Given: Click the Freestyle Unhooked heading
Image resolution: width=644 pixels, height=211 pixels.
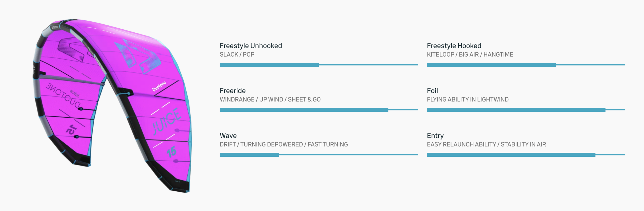Looking at the screenshot, I should coord(251,46).
